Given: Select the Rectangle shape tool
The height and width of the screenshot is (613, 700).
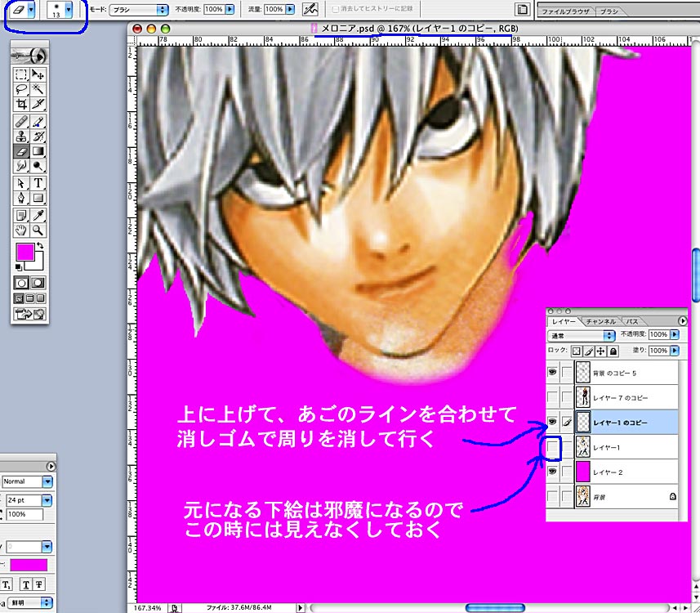Looking at the screenshot, I should pyautogui.click(x=38, y=199).
